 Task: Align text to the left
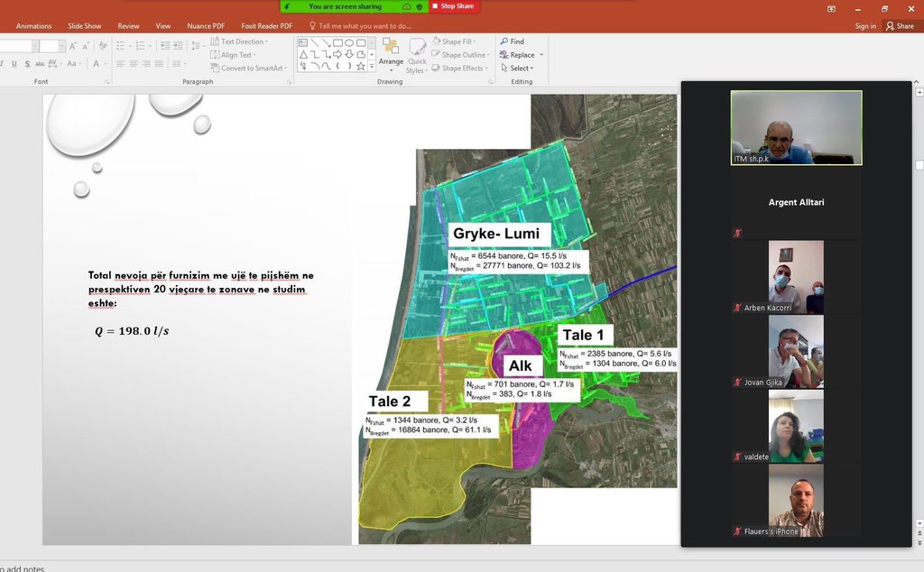click(x=121, y=64)
